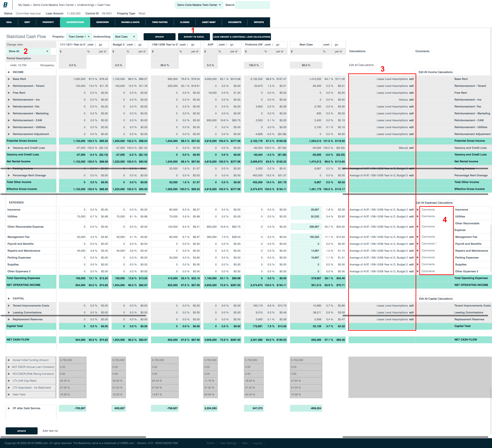Open the THIRD PARTIES tab
The height and width of the screenshot is (448, 492).
click(x=160, y=22)
